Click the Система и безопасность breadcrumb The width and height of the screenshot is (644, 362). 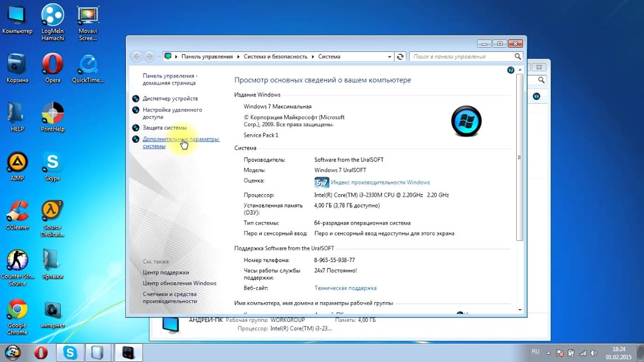[276, 57]
